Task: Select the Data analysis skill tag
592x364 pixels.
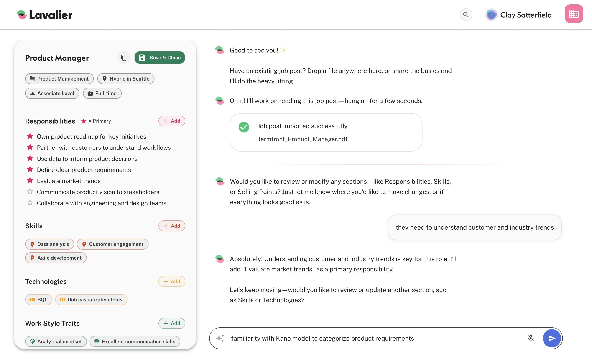Action: (50, 244)
